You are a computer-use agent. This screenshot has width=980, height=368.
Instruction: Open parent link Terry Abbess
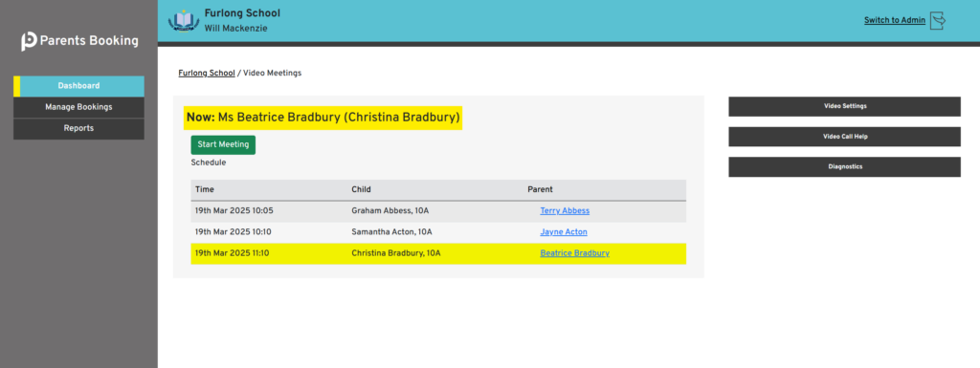(x=565, y=211)
